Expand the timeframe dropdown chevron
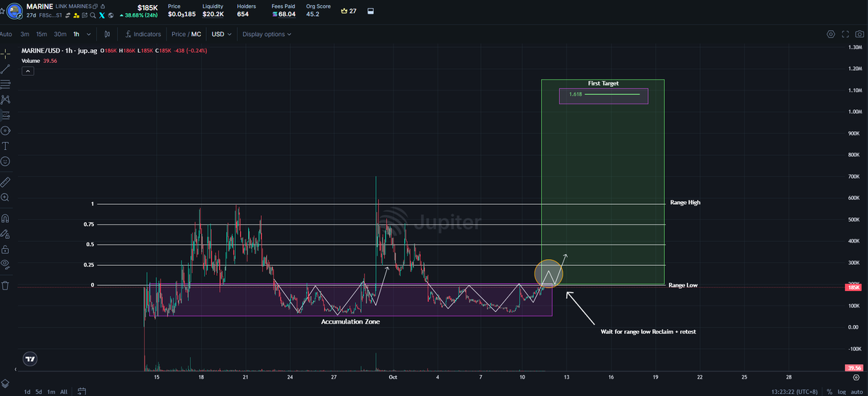The image size is (868, 396). (x=89, y=34)
